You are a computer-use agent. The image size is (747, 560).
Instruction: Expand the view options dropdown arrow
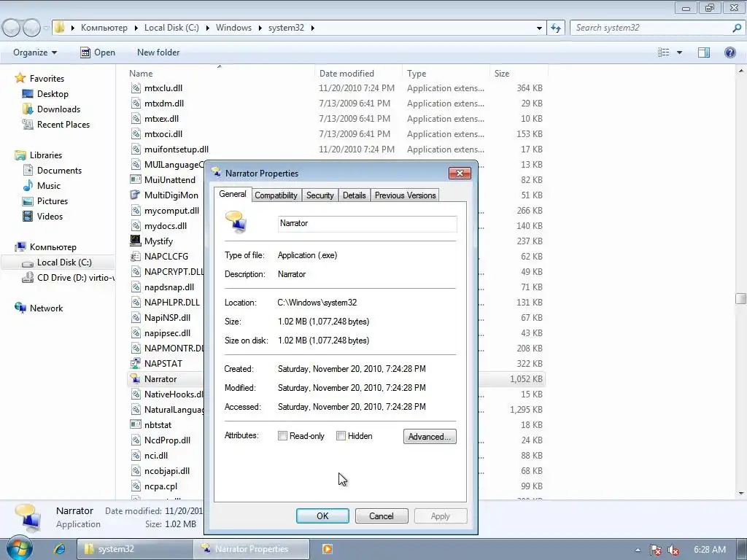(679, 52)
